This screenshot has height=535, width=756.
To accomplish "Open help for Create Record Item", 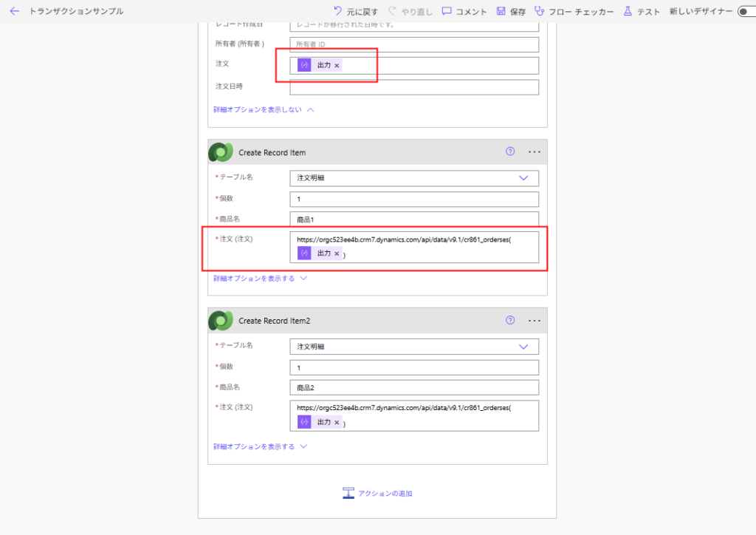I will tap(509, 151).
